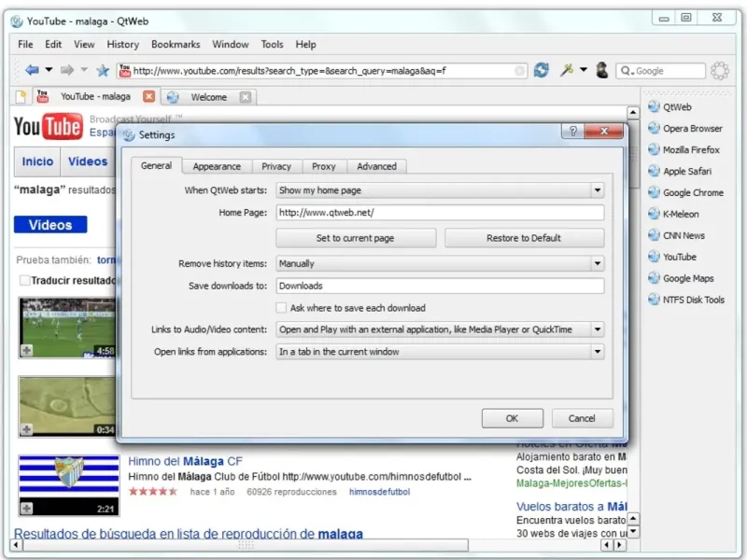Switch to the Privacy settings tab

[x=276, y=167]
